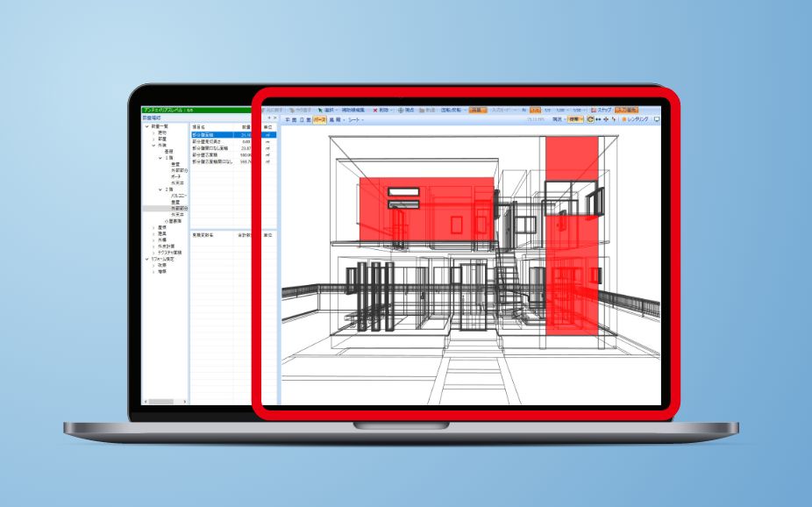Click the refresh view icon beside 標準

pos(590,118)
